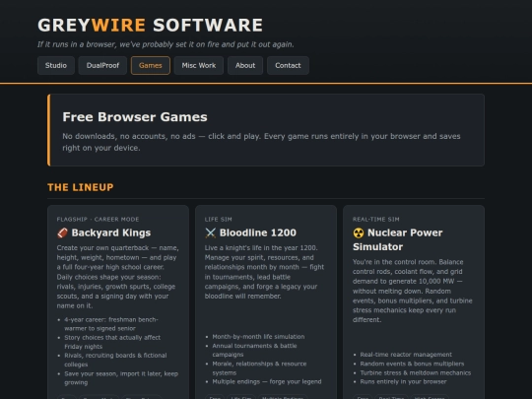This screenshot has width=532, height=399.
Task: Open the Backyard Kings game title
Action: point(111,233)
